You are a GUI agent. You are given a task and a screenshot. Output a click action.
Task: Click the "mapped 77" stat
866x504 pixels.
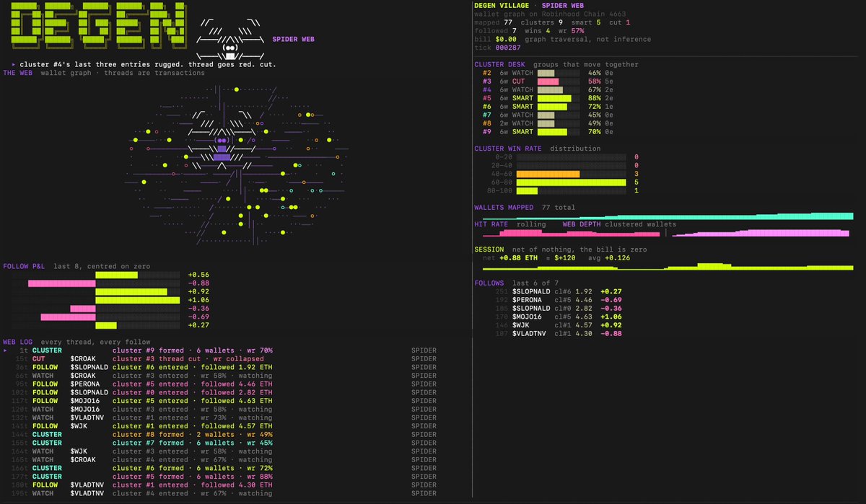(493, 22)
